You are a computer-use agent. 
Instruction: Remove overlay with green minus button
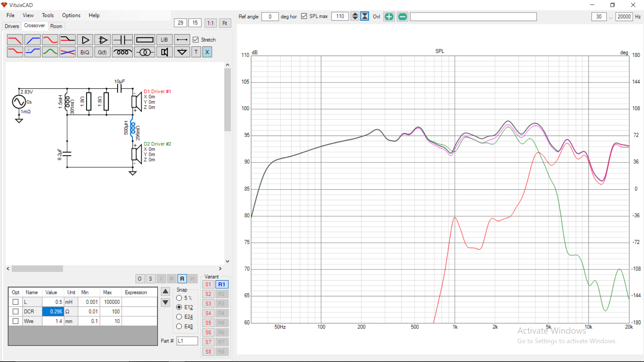coord(402,16)
